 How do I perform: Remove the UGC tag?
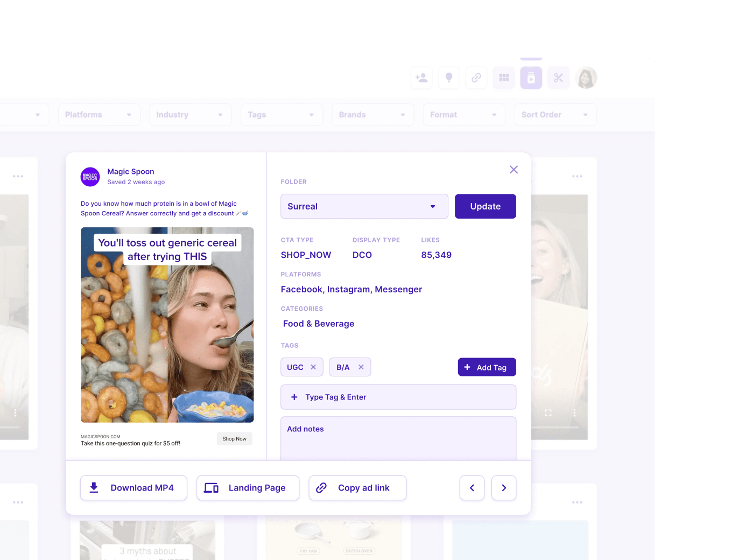tap(314, 367)
